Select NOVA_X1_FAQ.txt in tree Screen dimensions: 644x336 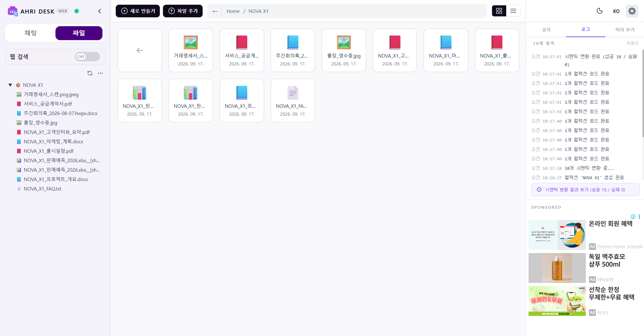pyautogui.click(x=42, y=189)
